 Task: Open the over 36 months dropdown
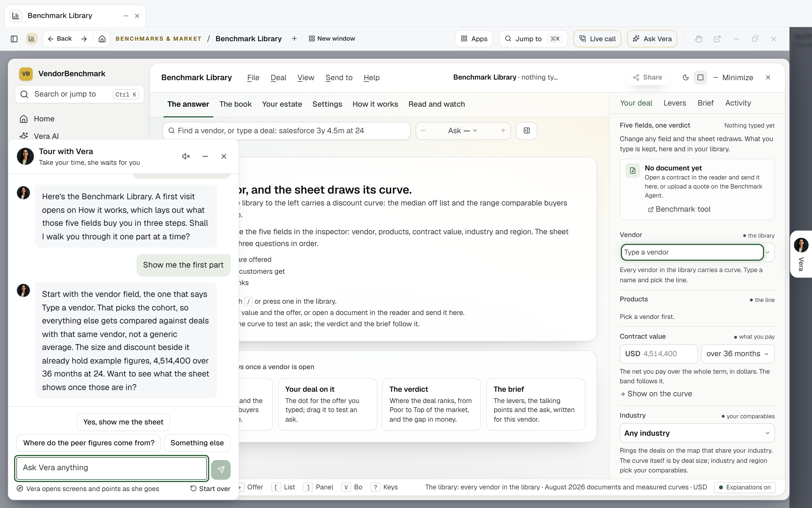pyautogui.click(x=738, y=354)
